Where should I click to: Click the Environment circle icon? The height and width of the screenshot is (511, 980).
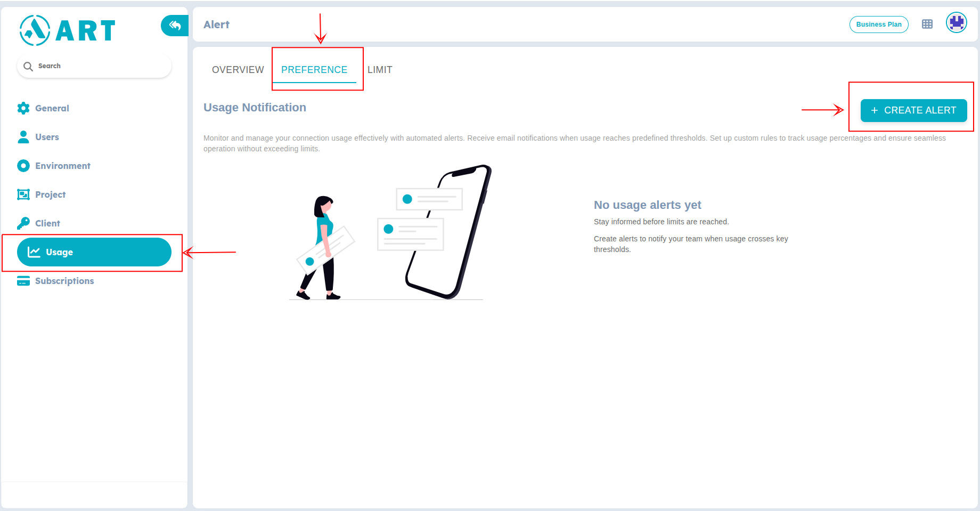pos(23,166)
